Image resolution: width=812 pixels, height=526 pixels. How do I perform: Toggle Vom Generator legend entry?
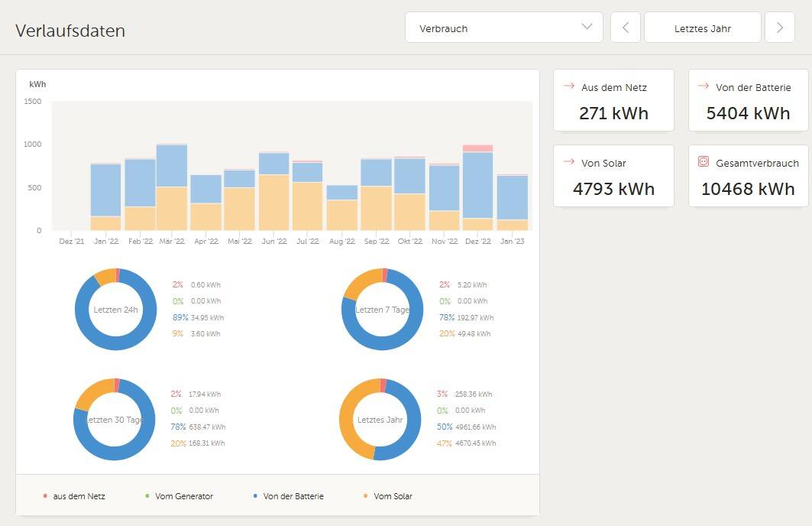pyautogui.click(x=179, y=496)
